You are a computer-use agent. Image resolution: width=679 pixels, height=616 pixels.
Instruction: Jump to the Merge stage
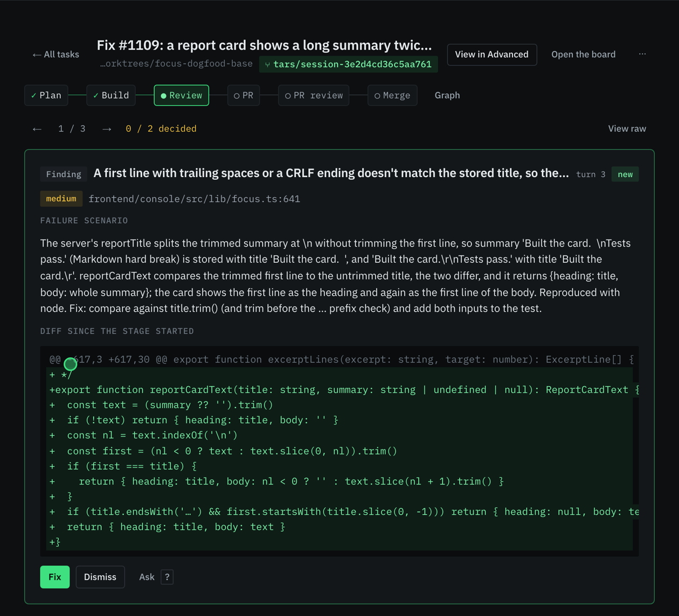(392, 95)
